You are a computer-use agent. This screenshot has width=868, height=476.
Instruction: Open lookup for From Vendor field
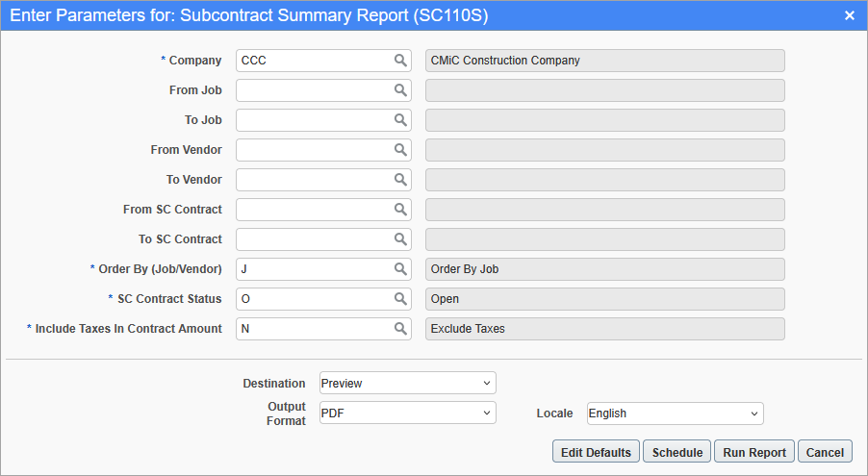coord(400,150)
